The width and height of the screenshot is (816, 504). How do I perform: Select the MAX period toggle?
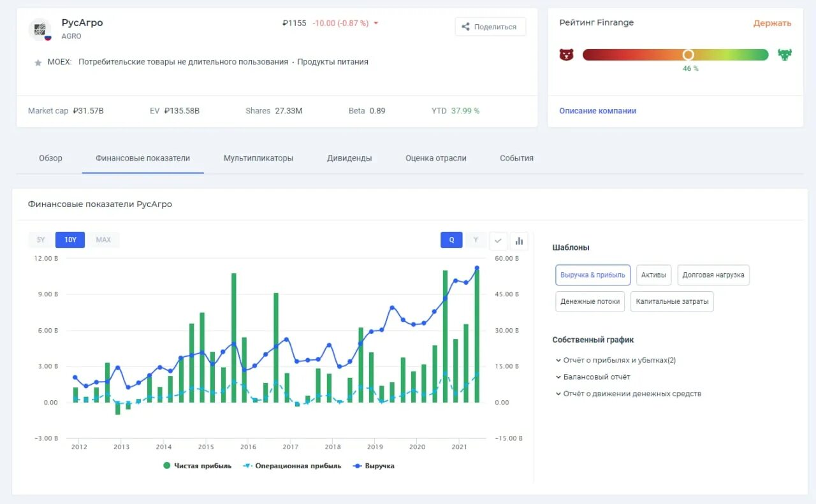tap(103, 240)
